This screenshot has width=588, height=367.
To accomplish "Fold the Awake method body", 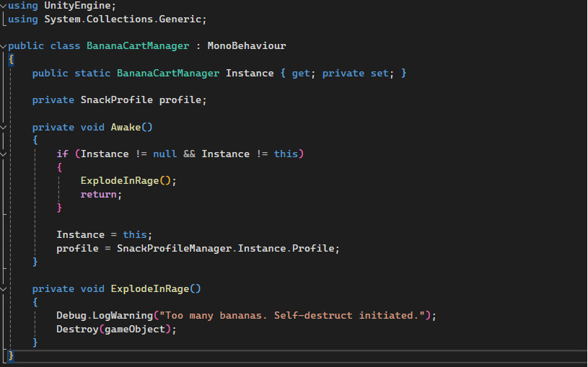I will pyautogui.click(x=4, y=127).
